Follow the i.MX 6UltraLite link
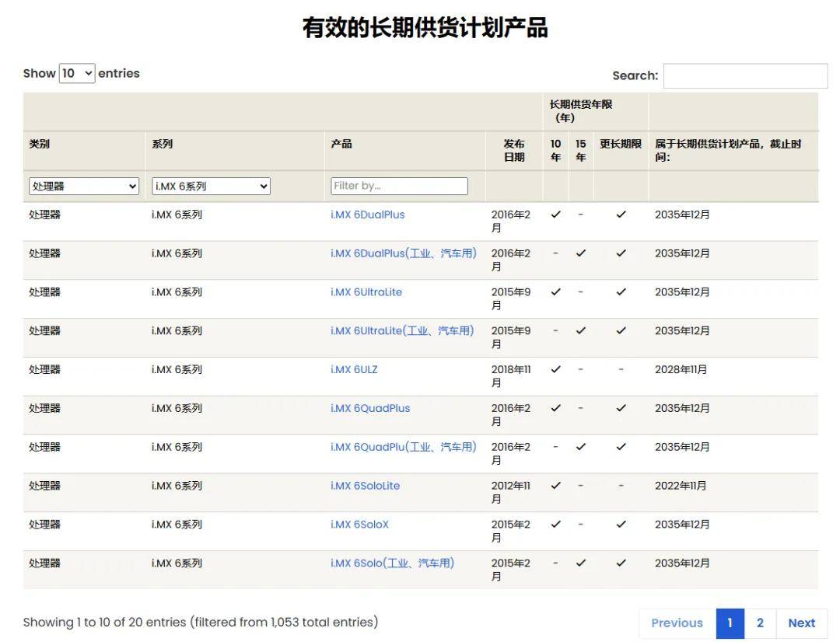Image resolution: width=840 pixels, height=642 pixels. click(x=366, y=292)
